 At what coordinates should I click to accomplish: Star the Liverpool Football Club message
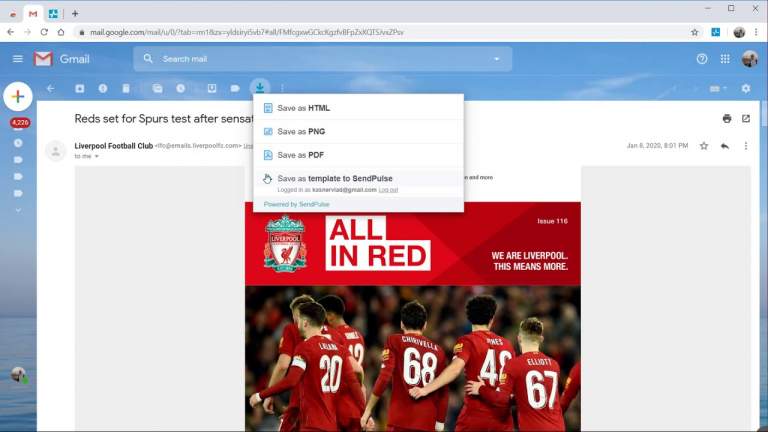point(704,146)
